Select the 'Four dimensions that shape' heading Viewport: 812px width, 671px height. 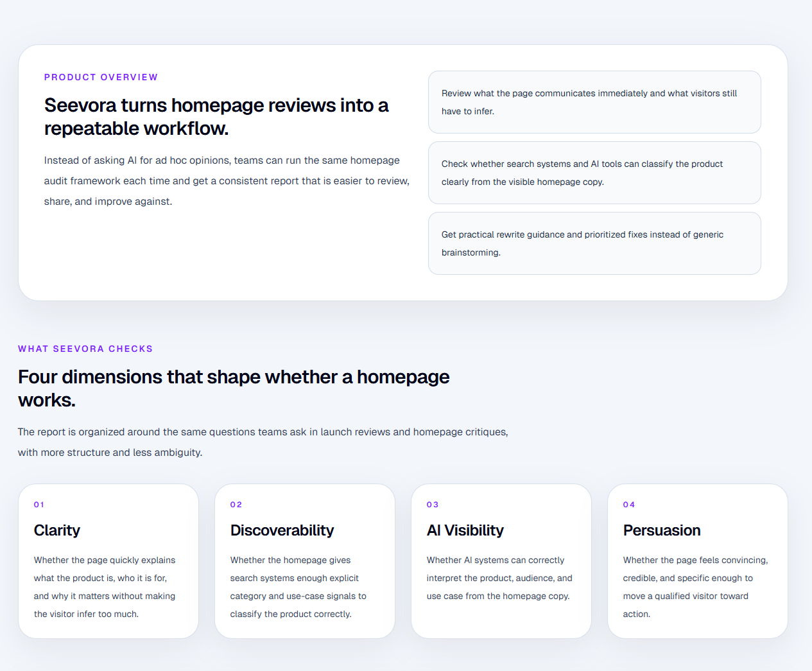point(234,388)
